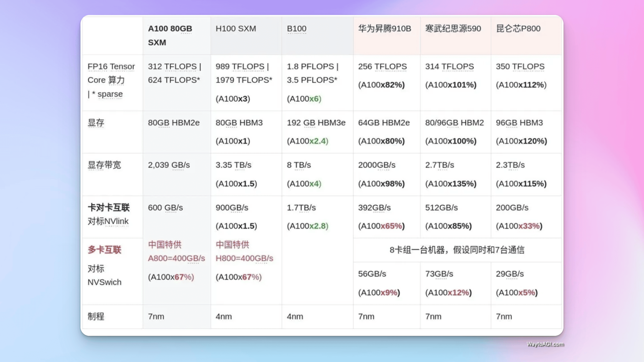Click the "(A100x82%)" comparison
This screenshot has width=644, height=362.
click(x=381, y=85)
